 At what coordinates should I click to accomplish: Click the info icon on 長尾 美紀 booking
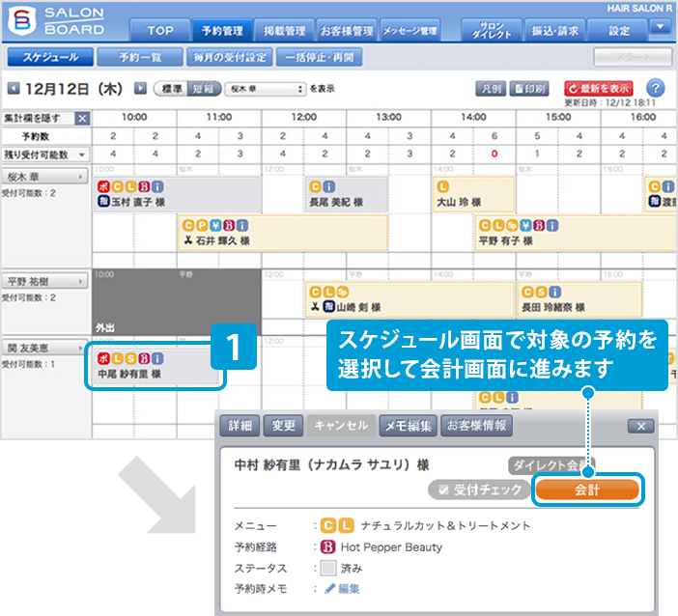(329, 186)
